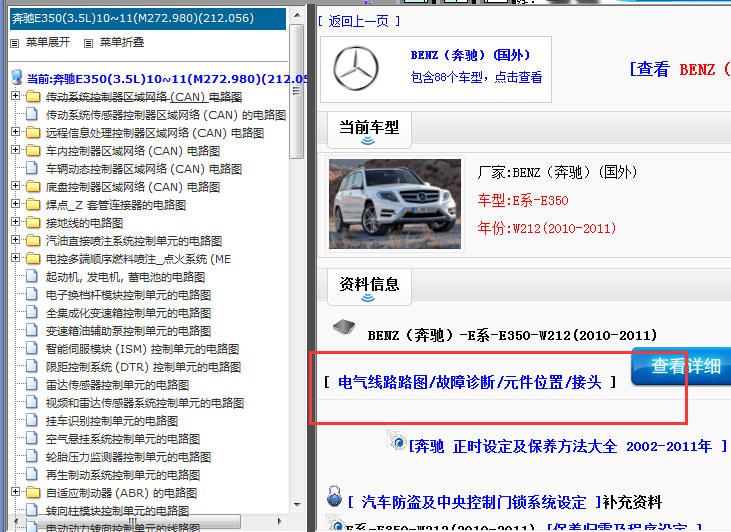Expand 汽油直接喷注系统控制单元的电路图 node
The height and width of the screenshot is (532, 731).
pyautogui.click(x=15, y=240)
